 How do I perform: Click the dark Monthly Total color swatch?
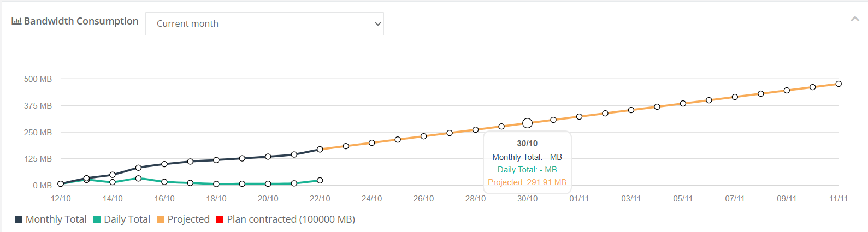[x=19, y=219]
